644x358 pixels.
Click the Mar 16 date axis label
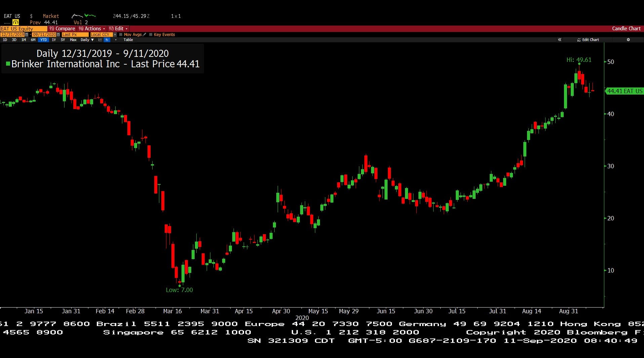click(172, 311)
